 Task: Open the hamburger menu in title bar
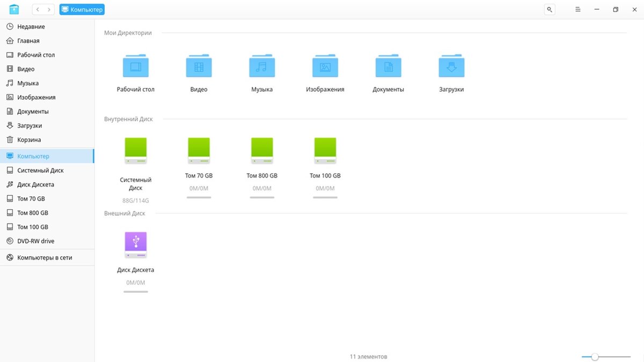578,10
